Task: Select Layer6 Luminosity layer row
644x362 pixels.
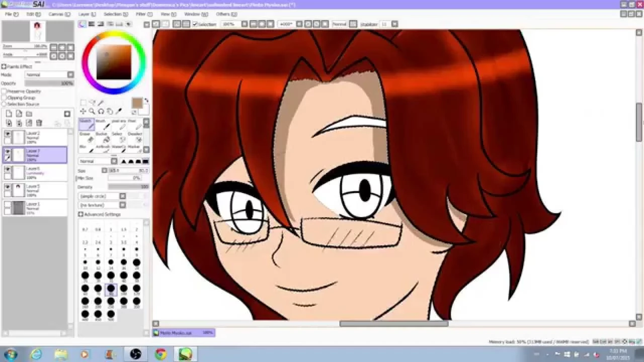Action: point(35,173)
